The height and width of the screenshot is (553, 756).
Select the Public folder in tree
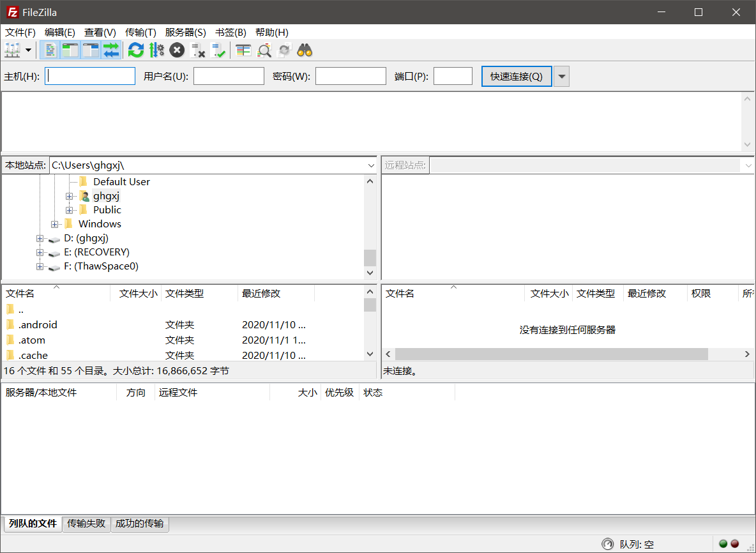coord(107,209)
